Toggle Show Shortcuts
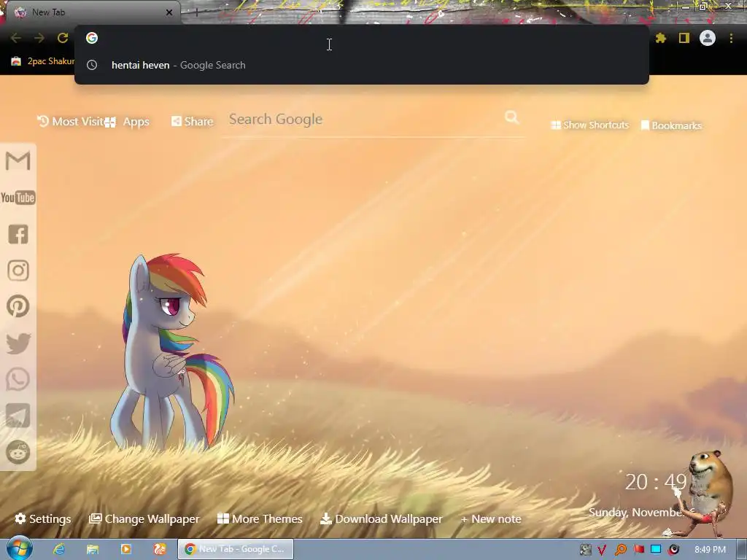Screen dimensions: 747x560 [589, 125]
